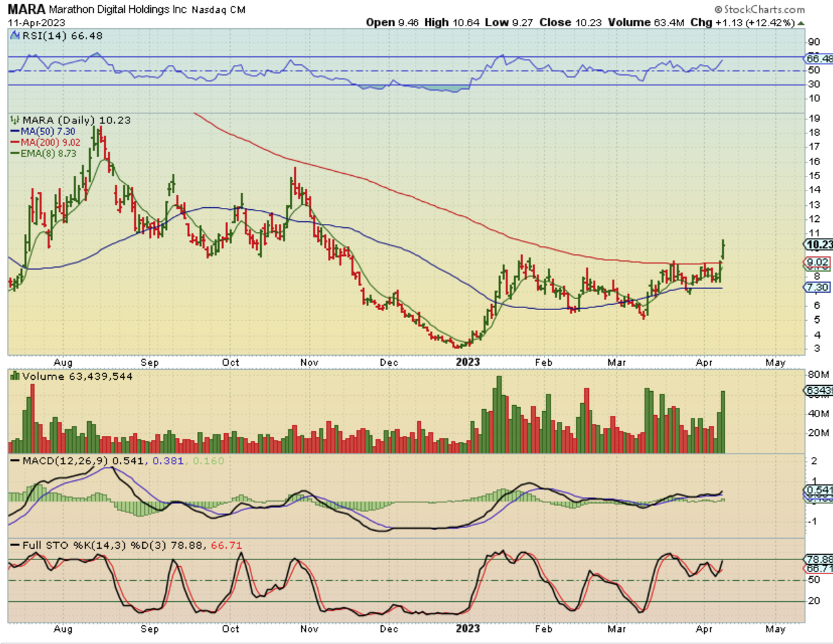This screenshot has width=833, height=644.
Task: Click the Sep label on the price chart date axis
Action: (150, 362)
